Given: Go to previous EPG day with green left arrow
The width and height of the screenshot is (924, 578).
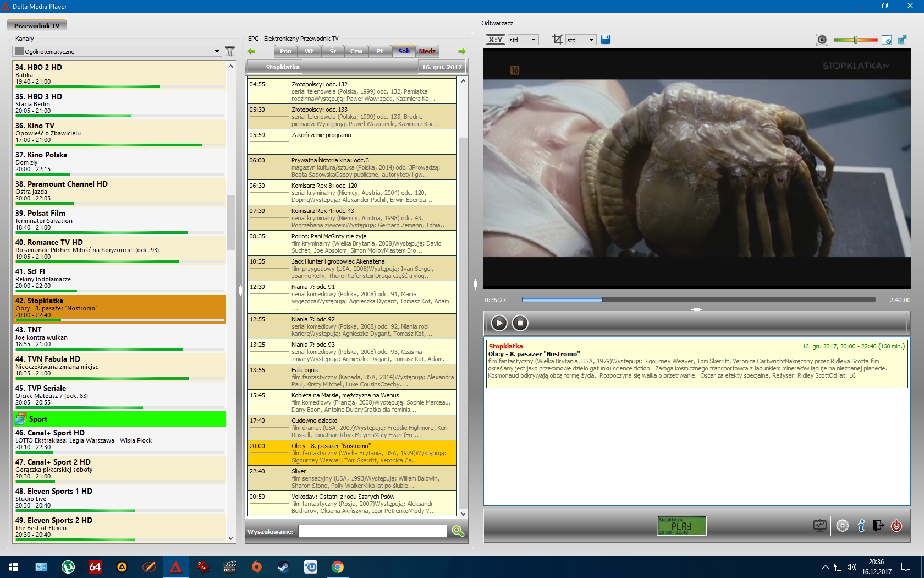Looking at the screenshot, I should [252, 51].
